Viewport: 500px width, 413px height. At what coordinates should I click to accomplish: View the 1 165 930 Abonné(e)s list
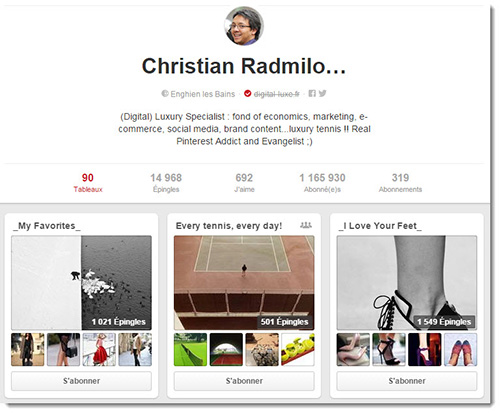322,183
